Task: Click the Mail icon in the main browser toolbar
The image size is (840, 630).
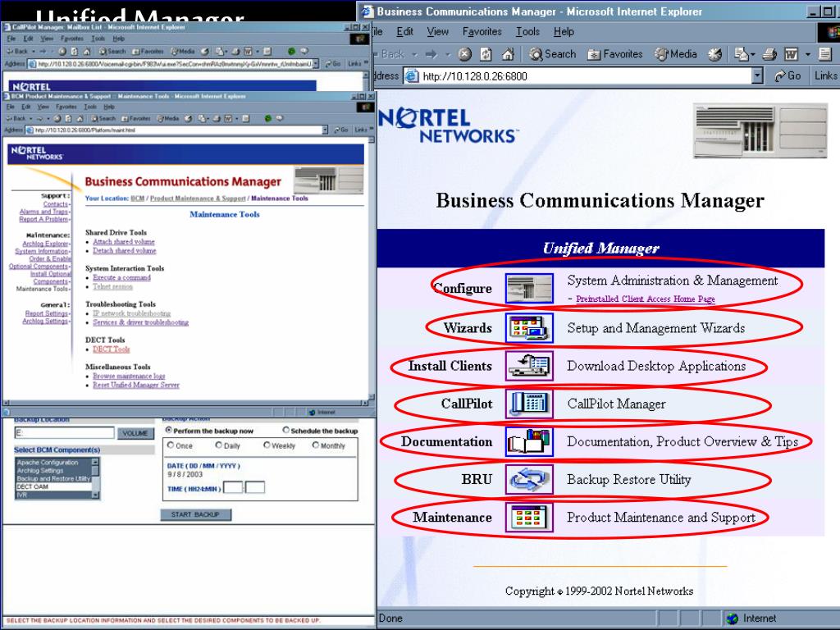Action: pos(742,54)
